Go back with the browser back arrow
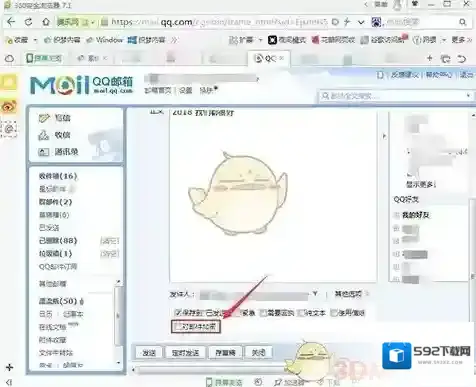The width and height of the screenshot is (476, 387). (x=11, y=22)
